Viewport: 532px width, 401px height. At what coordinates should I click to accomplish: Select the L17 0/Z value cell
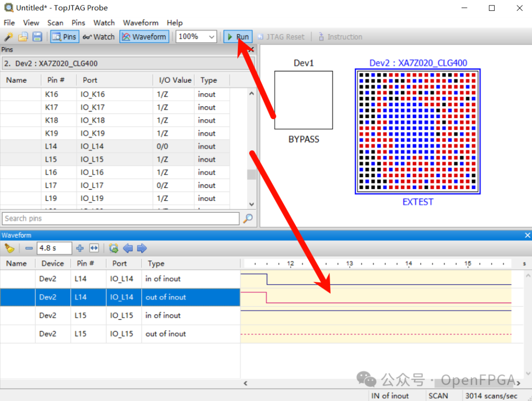tap(173, 185)
